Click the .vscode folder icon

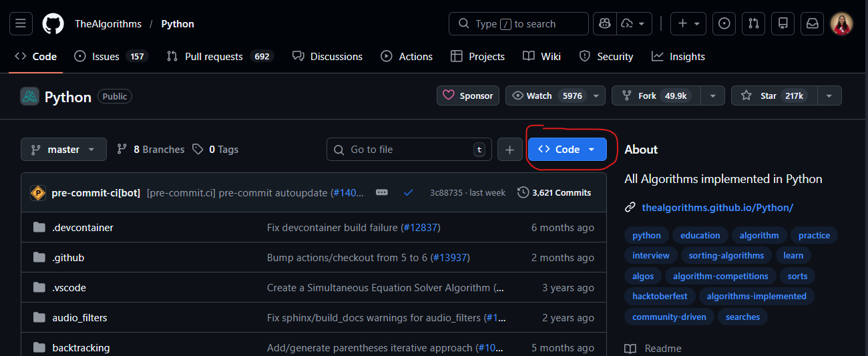coord(39,288)
